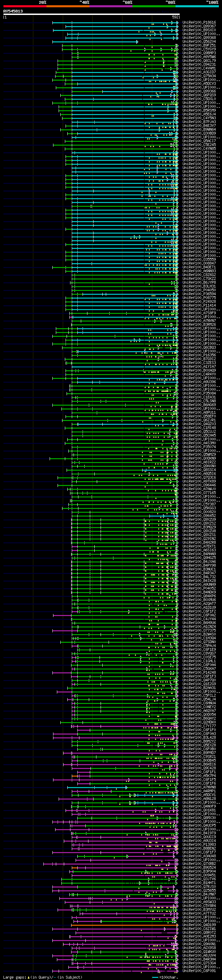Image resolution: width=222 pixels, height=980 pixels.
Task: Click the query end position 592
Action: pyautogui.click(x=175, y=17)
